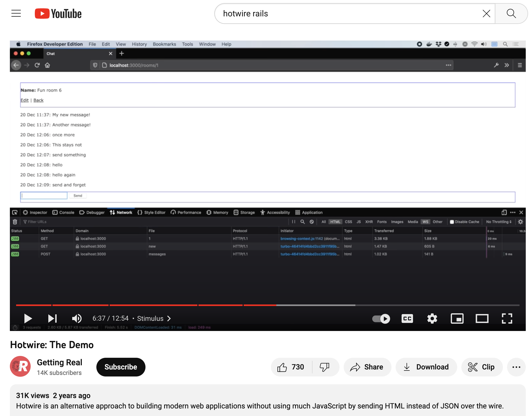The width and height of the screenshot is (532, 416).
Task: Seek into the grey buffered timeline portion
Action: pyautogui.click(x=316, y=305)
